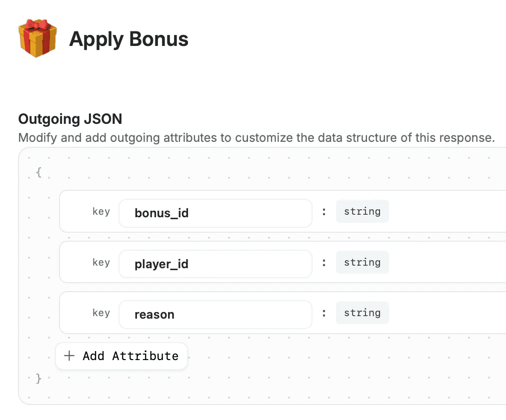Click the Apply Bonus title
The height and width of the screenshot is (420, 506).
coord(128,39)
